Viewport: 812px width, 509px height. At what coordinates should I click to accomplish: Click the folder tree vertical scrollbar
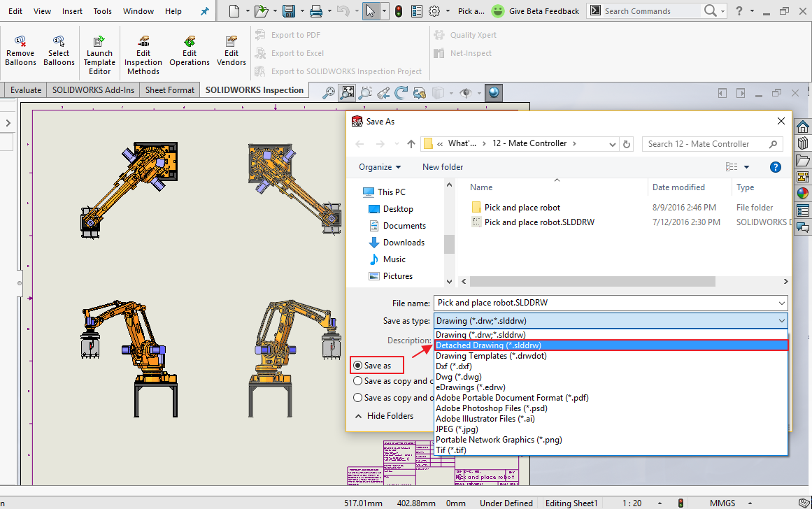point(449,244)
